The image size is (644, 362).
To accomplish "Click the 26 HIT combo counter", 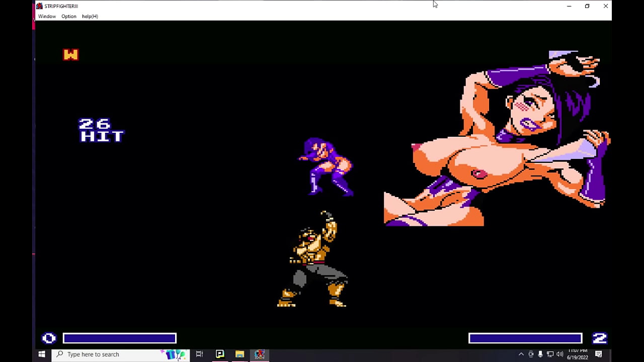I will point(102,131).
